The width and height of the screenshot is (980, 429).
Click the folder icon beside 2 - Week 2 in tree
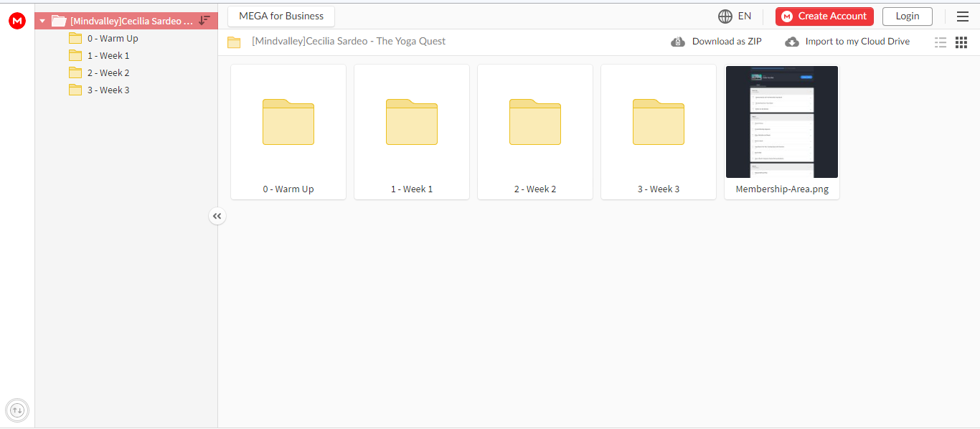click(x=75, y=72)
